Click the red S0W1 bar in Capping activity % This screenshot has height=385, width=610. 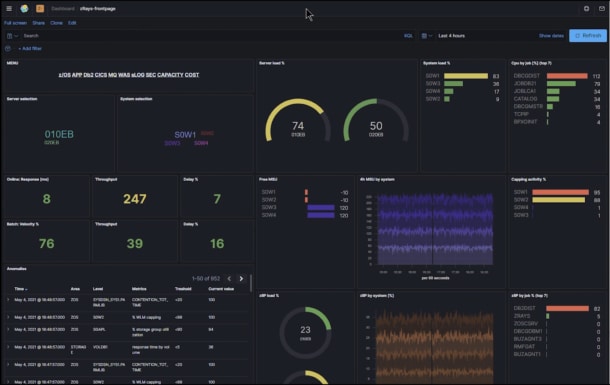[560, 192]
